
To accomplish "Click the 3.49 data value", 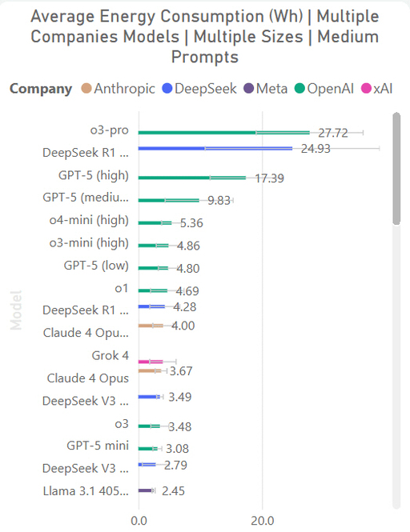I will point(180,397).
